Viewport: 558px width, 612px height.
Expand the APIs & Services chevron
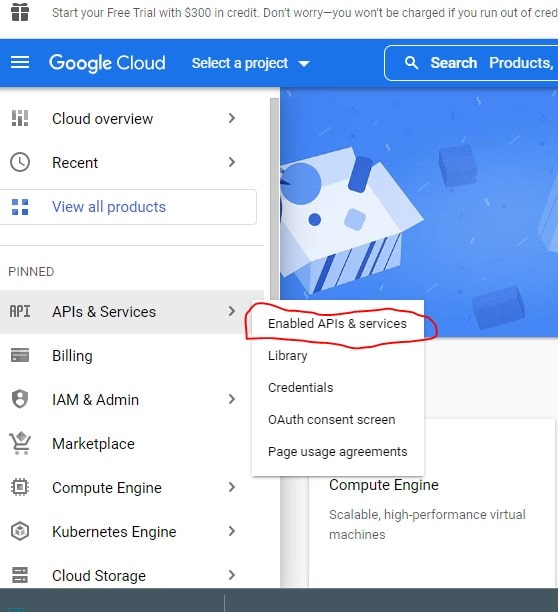coord(232,311)
